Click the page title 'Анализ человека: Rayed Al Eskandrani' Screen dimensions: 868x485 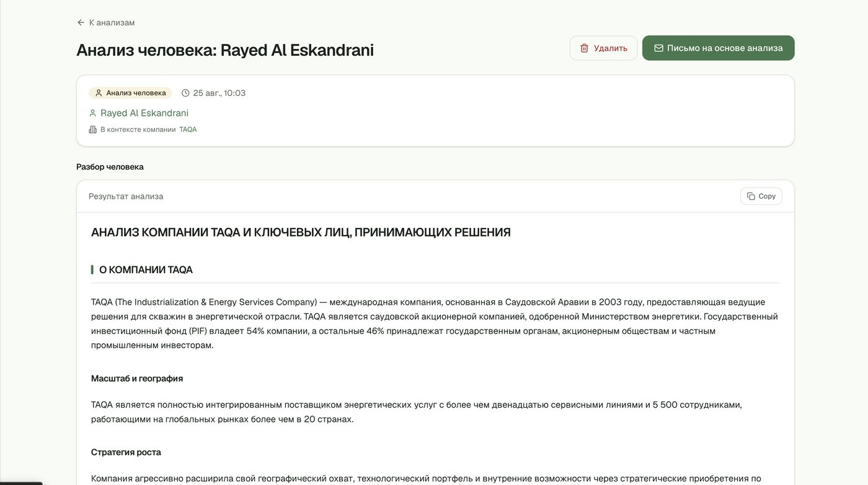pyautogui.click(x=225, y=50)
